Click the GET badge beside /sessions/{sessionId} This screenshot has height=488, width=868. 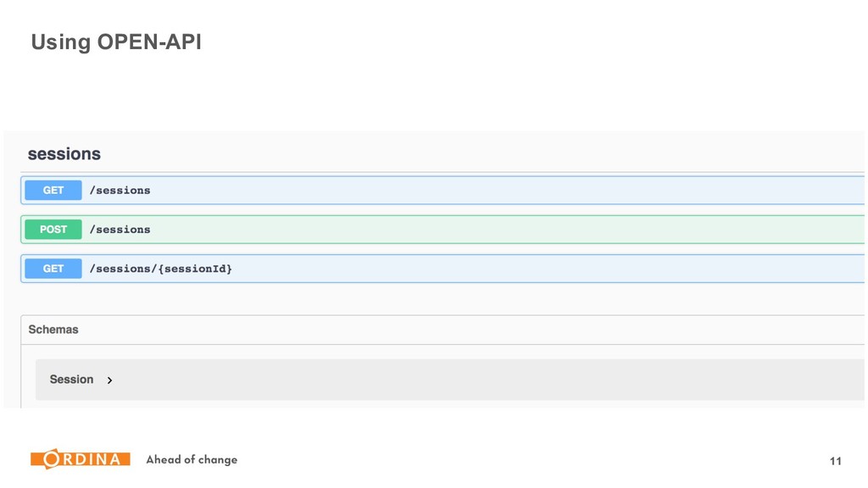pyautogui.click(x=53, y=269)
